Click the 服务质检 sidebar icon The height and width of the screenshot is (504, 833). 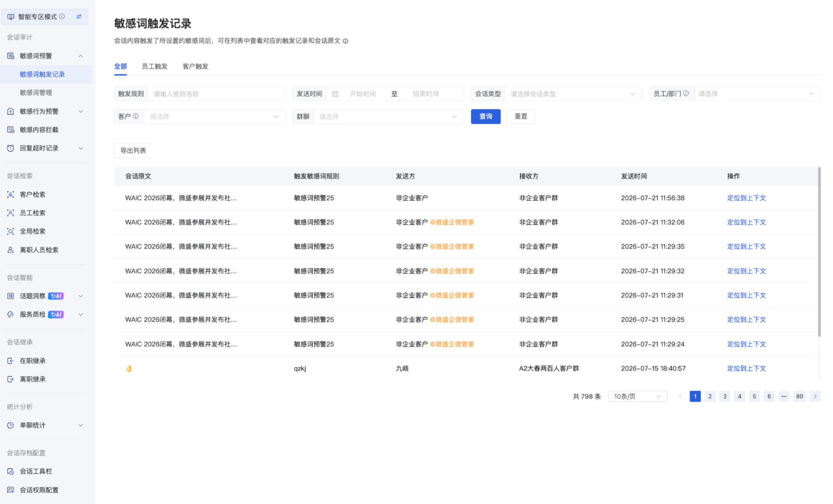11,314
